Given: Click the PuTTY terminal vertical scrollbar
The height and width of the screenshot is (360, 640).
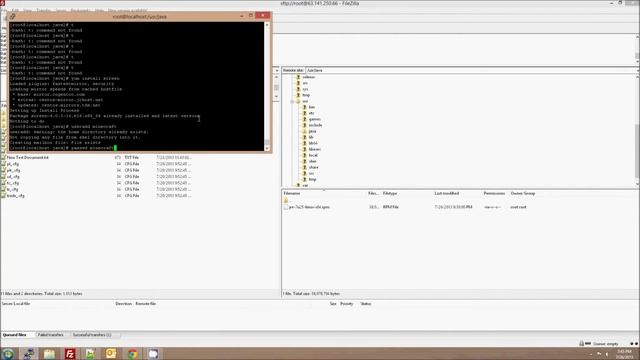Looking at the screenshot, I should [x=267, y=87].
